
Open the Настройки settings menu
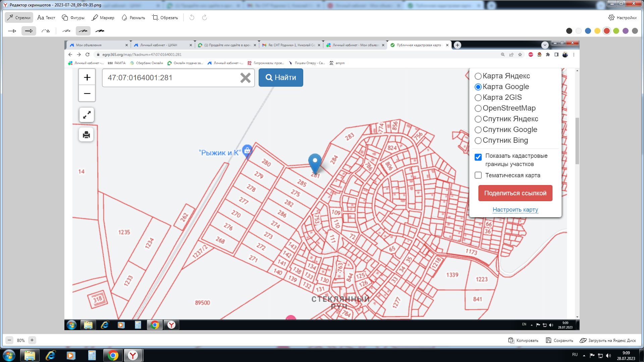click(x=622, y=17)
